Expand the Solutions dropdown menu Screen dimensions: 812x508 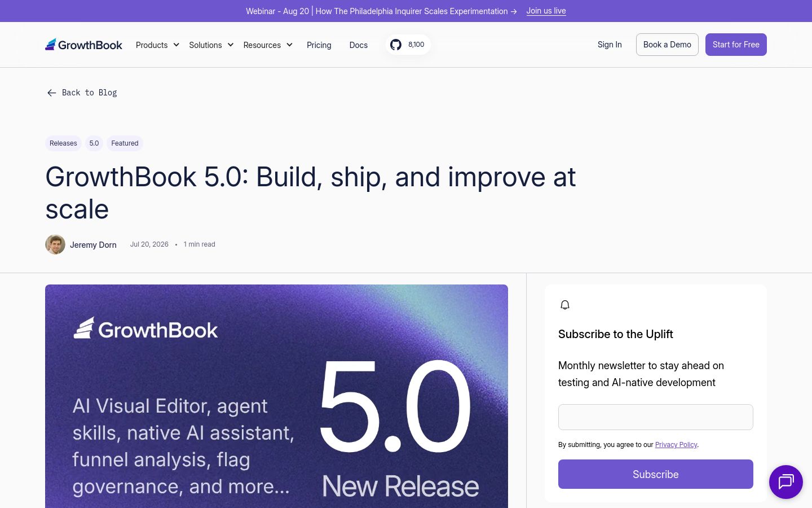coord(211,45)
